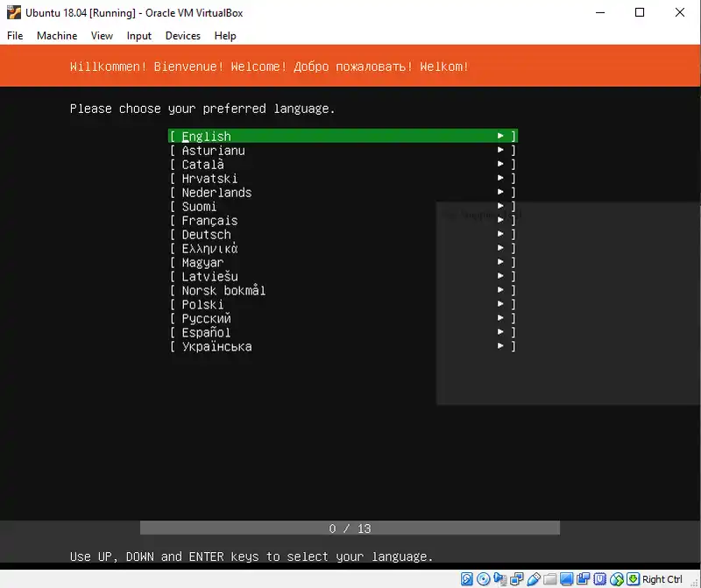Toggle the mouse integration status icon
This screenshot has height=588, width=701.
(x=616, y=579)
